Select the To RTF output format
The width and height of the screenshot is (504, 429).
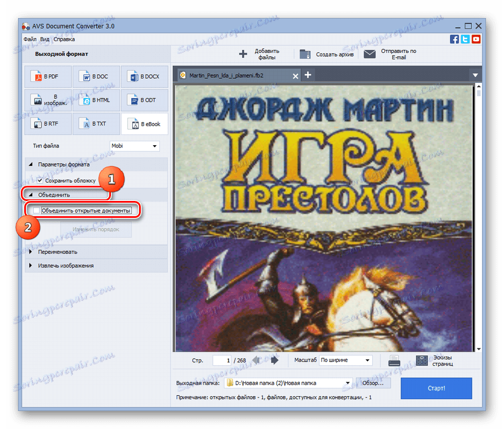point(48,124)
